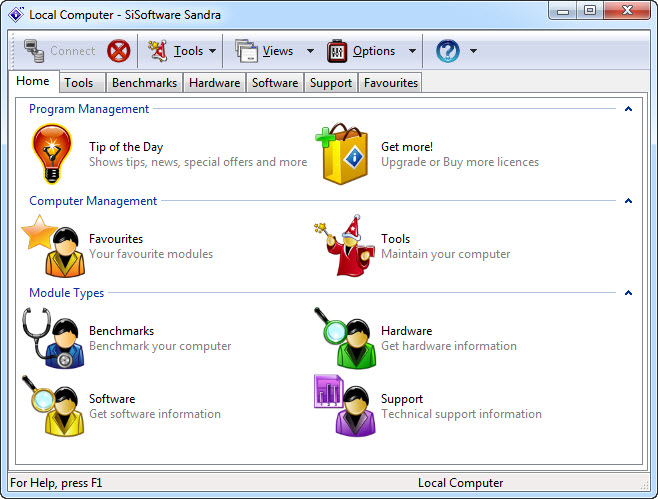This screenshot has height=499, width=658.
Task: Click the red disconnect X icon
Action: (x=119, y=51)
